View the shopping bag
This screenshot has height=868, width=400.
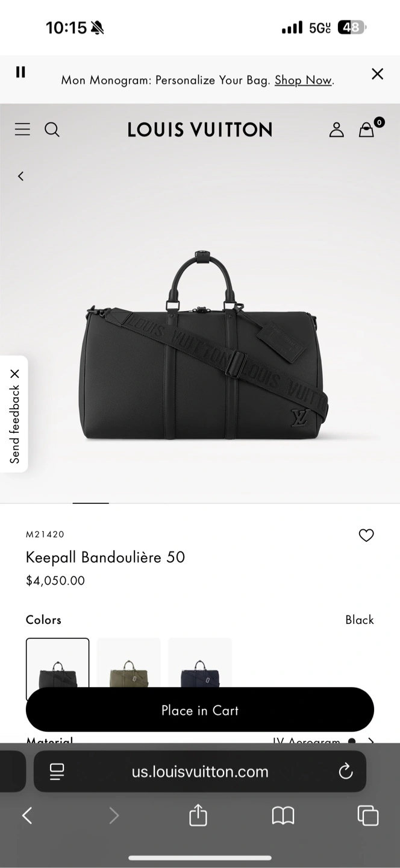366,130
